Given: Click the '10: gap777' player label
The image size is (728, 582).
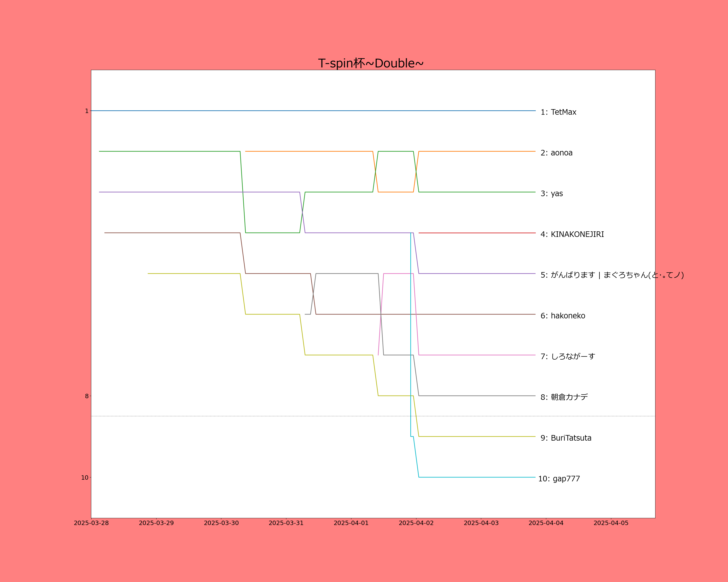Looking at the screenshot, I should [559, 479].
